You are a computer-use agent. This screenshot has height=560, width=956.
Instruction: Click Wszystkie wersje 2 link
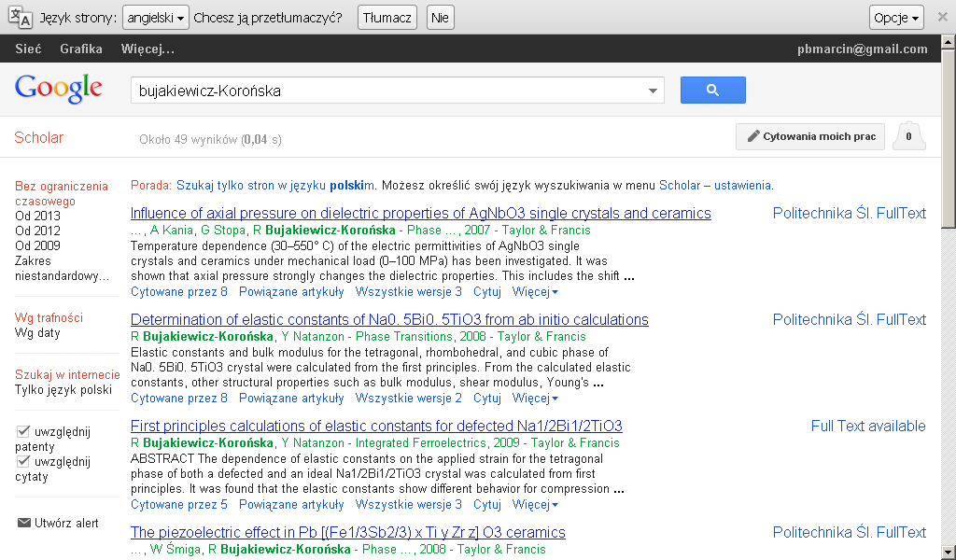pos(409,398)
